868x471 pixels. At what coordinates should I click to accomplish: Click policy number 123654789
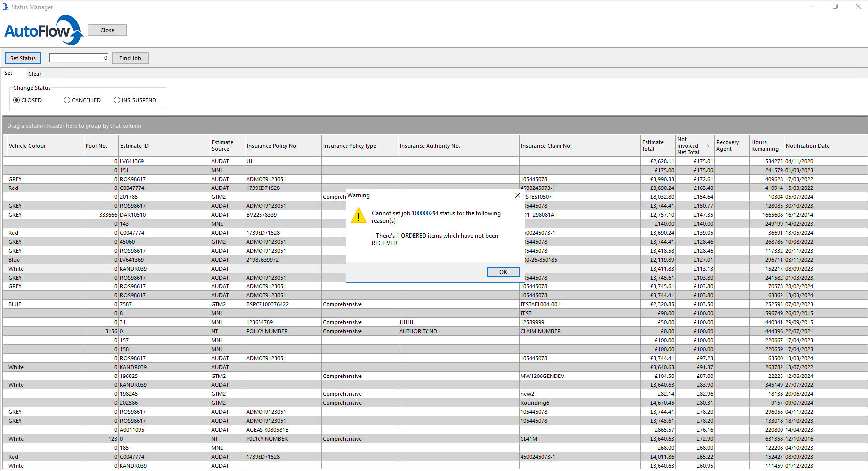(283, 322)
